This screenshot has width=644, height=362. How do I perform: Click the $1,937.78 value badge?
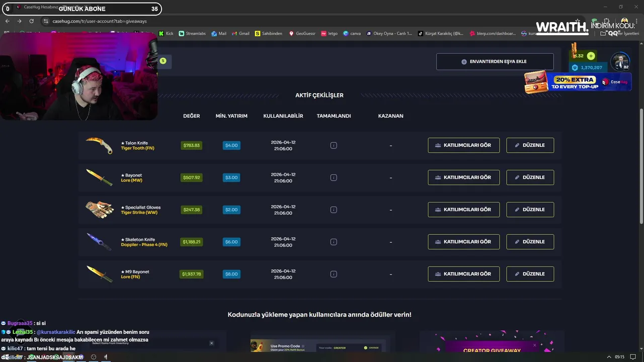(192, 274)
